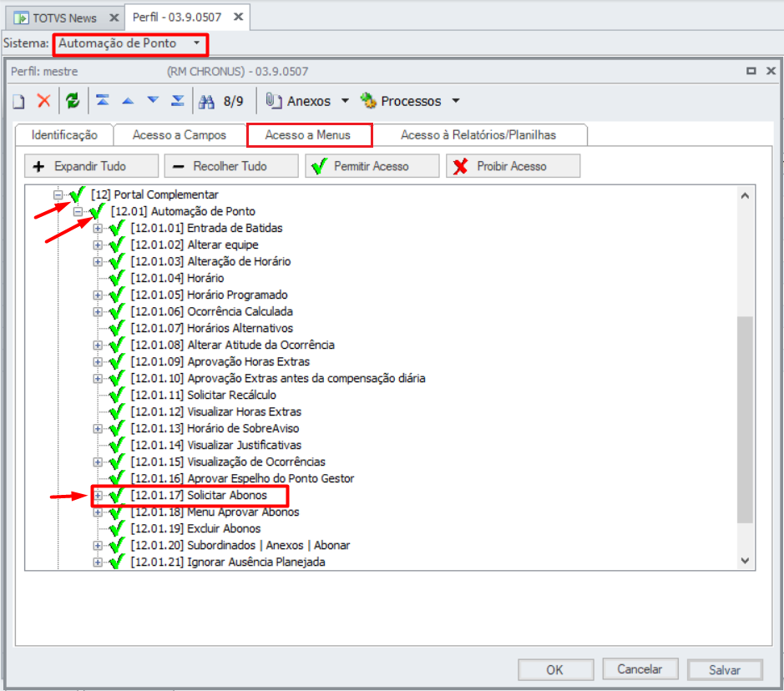Click the binoculars search icon
The height and width of the screenshot is (691, 784).
point(206,102)
